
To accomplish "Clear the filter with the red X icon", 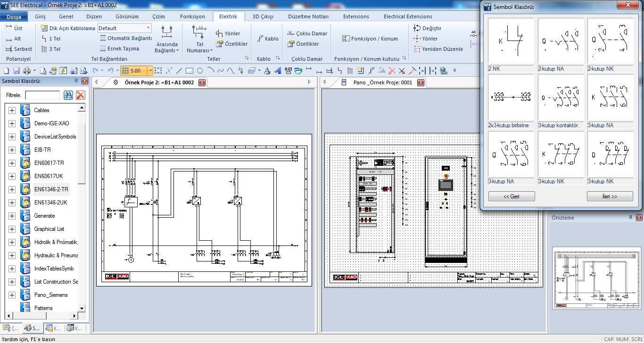I will pos(81,95).
